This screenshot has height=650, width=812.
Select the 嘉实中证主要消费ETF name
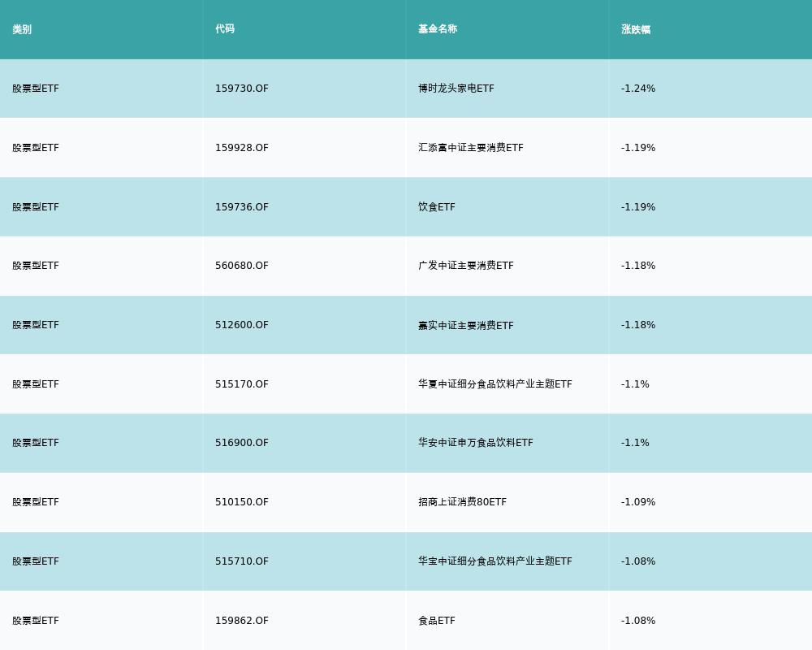[466, 325]
